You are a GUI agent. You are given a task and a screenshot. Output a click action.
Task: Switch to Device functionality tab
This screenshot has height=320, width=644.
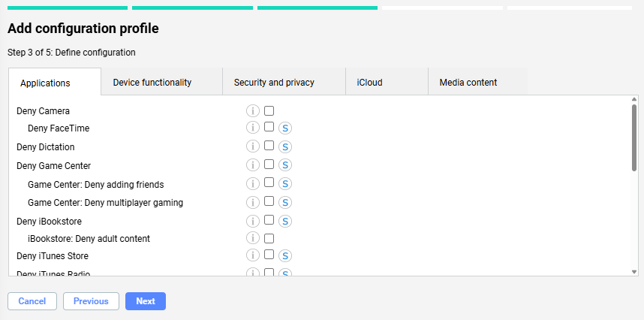pos(152,83)
